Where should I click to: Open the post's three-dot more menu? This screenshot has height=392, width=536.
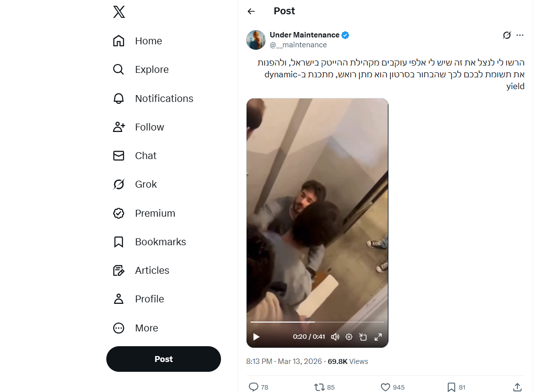coord(520,35)
